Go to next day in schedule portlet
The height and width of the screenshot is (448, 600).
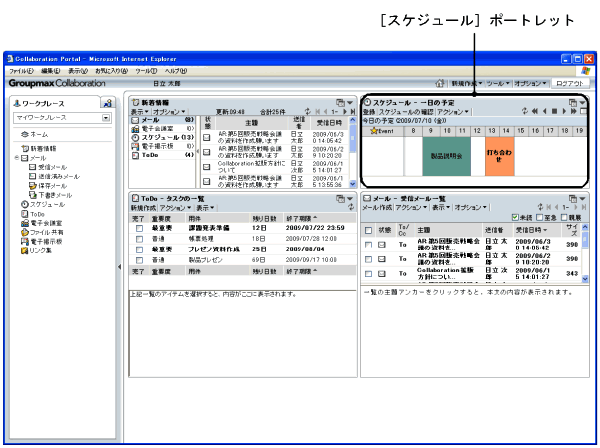point(563,112)
